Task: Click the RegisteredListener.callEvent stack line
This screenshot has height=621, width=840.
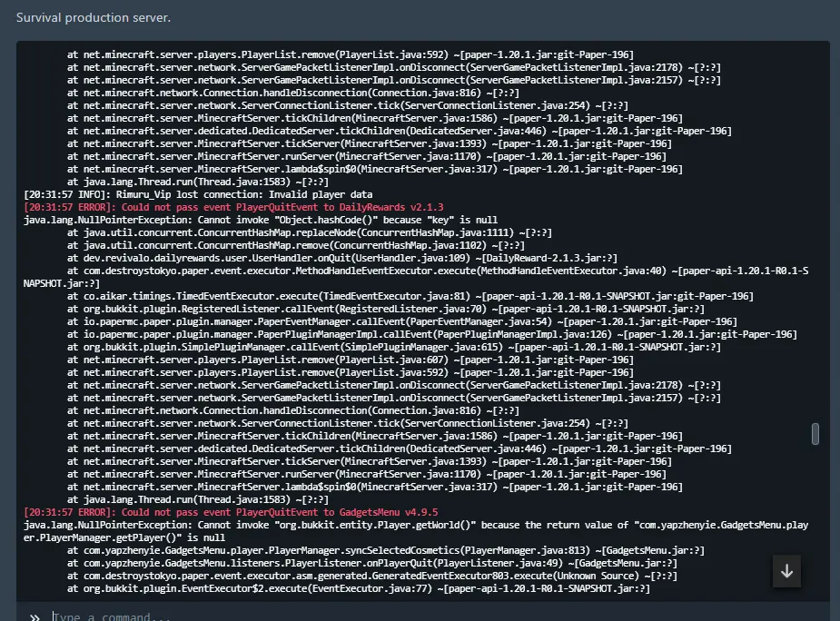Action: tap(386, 310)
